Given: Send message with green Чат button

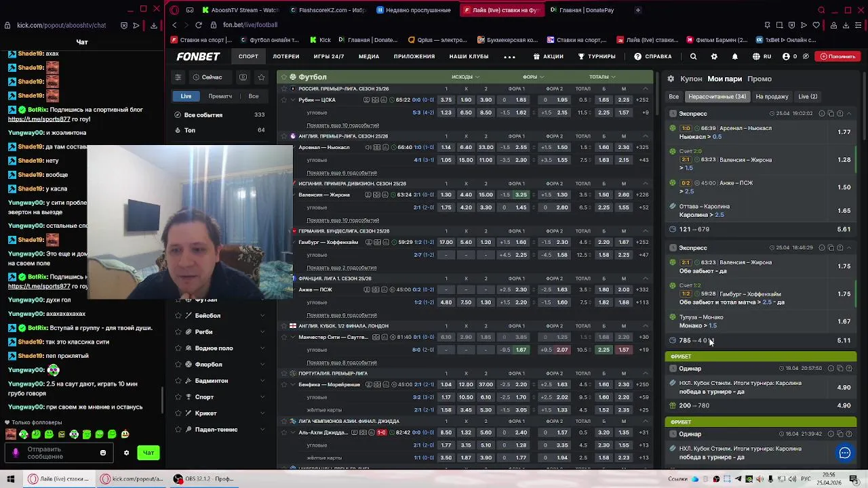Looking at the screenshot, I should 149,453.
